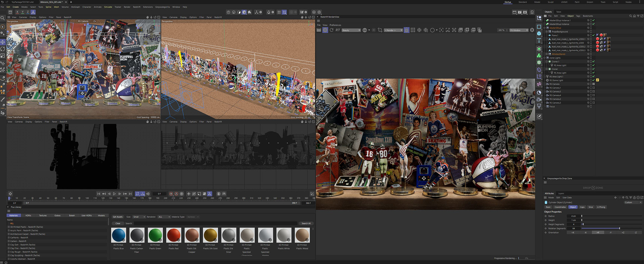Open the Size Small dropdown
This screenshot has width=644, height=264.
pyautogui.click(x=139, y=217)
